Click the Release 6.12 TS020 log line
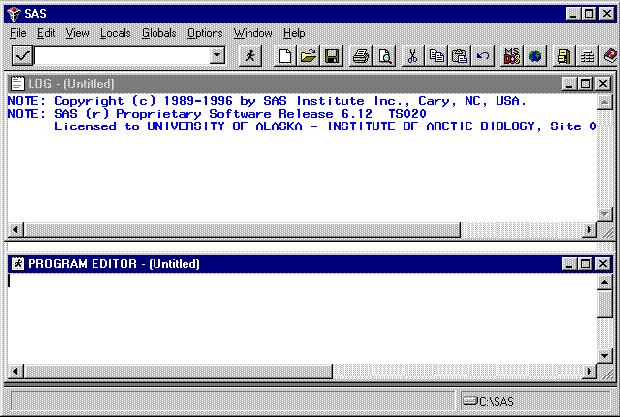Viewport: 620px width, 417px height. tap(217, 114)
